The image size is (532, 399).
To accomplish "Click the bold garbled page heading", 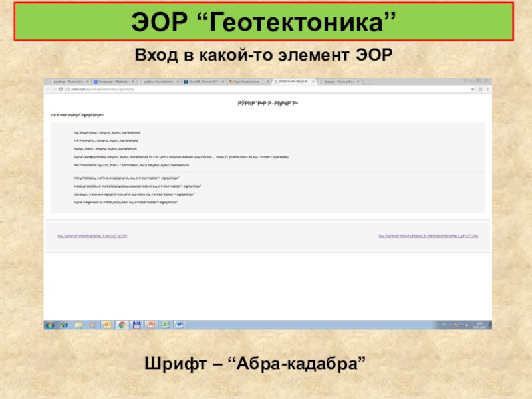I will (x=268, y=104).
